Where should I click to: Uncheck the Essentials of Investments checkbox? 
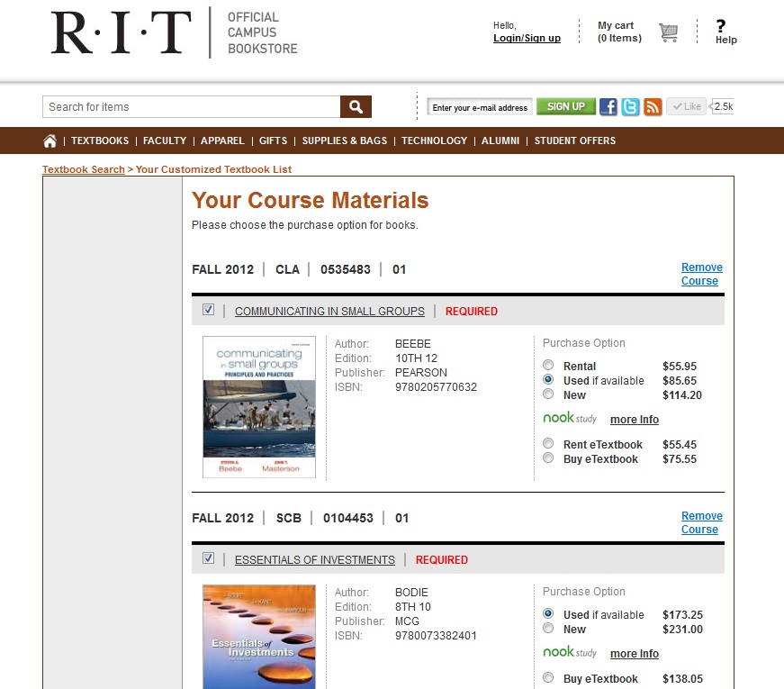click(208, 558)
